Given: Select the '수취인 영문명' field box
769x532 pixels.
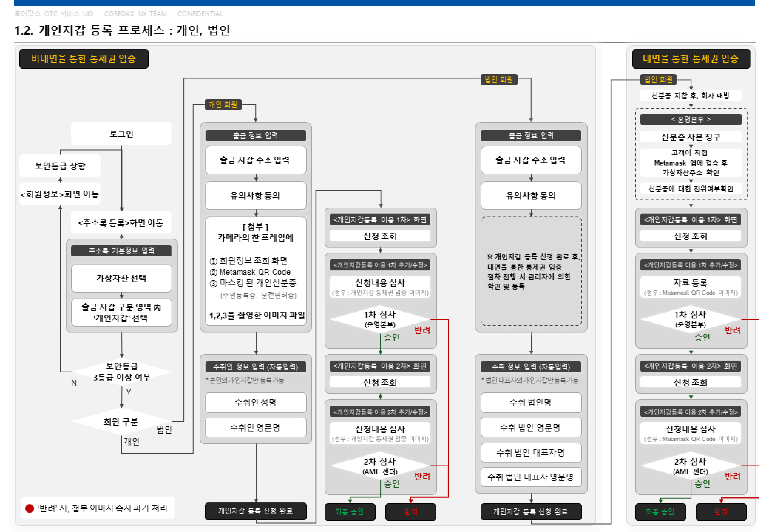Looking at the screenshot, I should pos(256,427).
